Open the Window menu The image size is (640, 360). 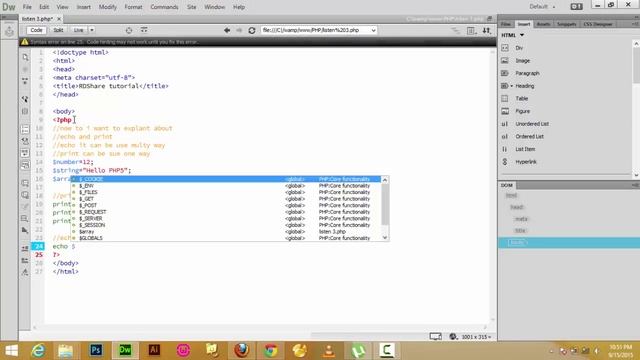214,7
